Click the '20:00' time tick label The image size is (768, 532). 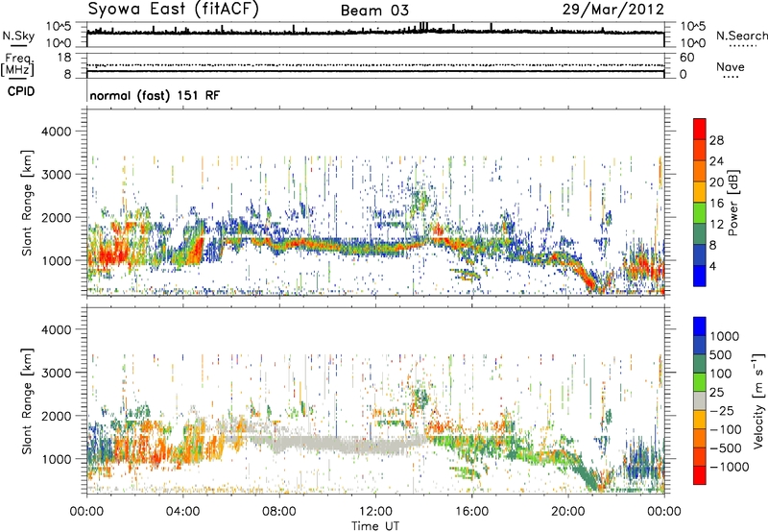567,512
